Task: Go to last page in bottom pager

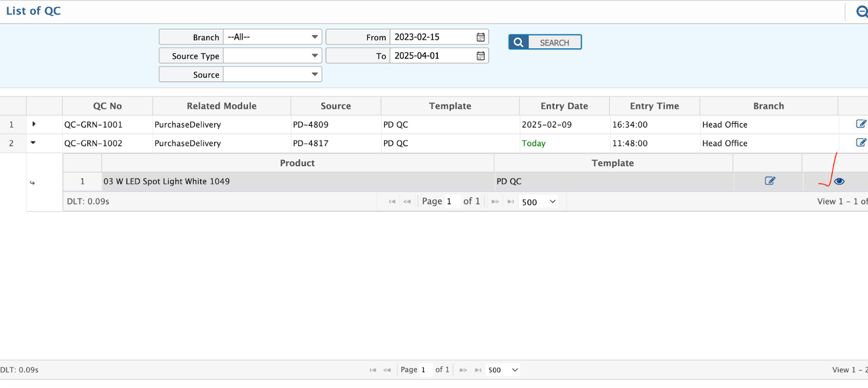Action: pyautogui.click(x=478, y=370)
